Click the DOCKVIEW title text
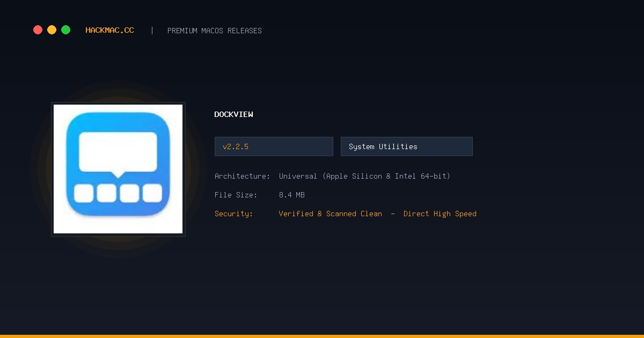 (x=233, y=114)
